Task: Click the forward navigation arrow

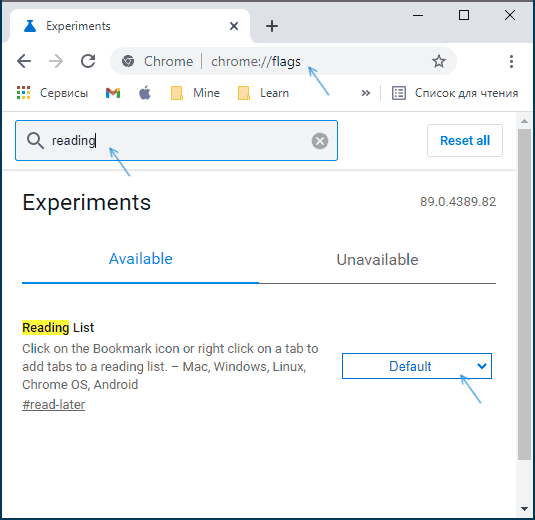Action: [56, 61]
